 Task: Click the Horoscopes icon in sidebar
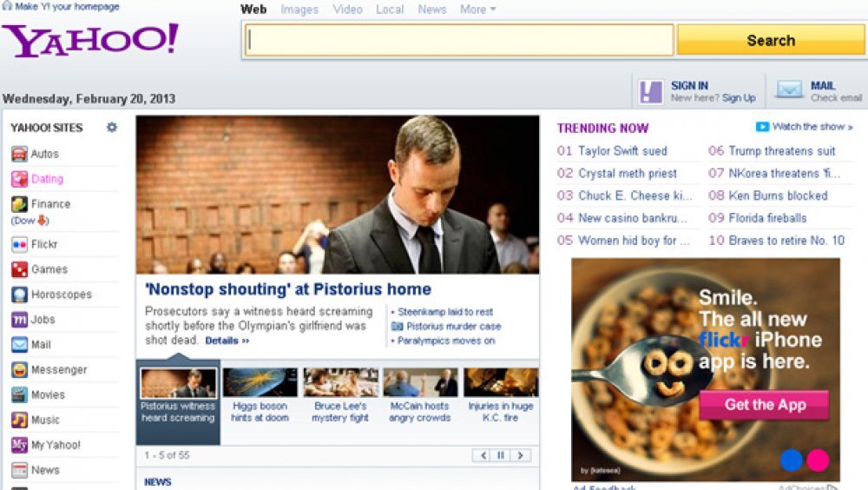pos(19,295)
